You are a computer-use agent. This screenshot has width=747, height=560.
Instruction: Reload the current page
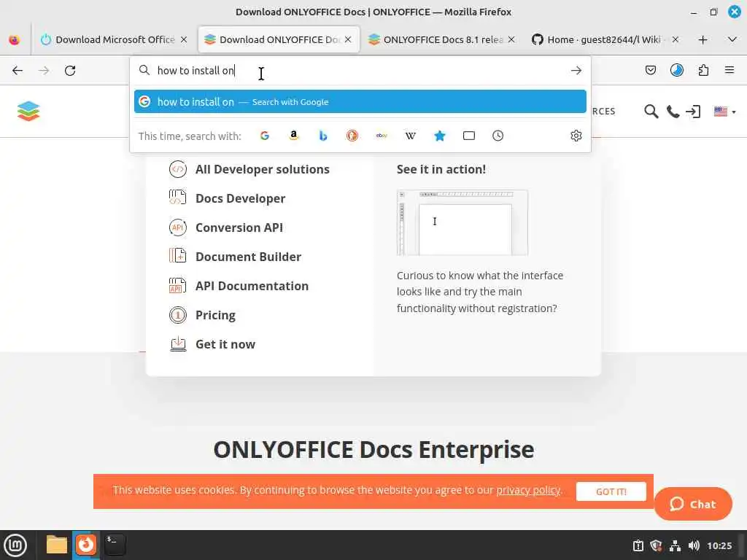(70, 71)
